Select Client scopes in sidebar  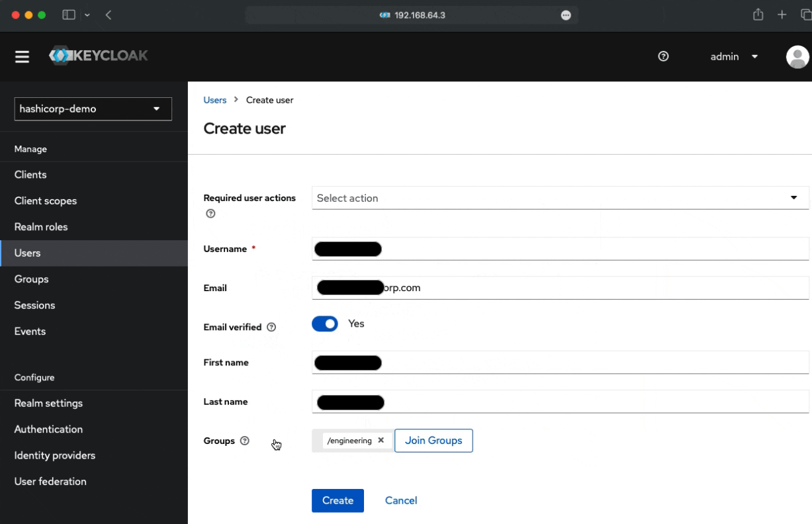click(46, 201)
